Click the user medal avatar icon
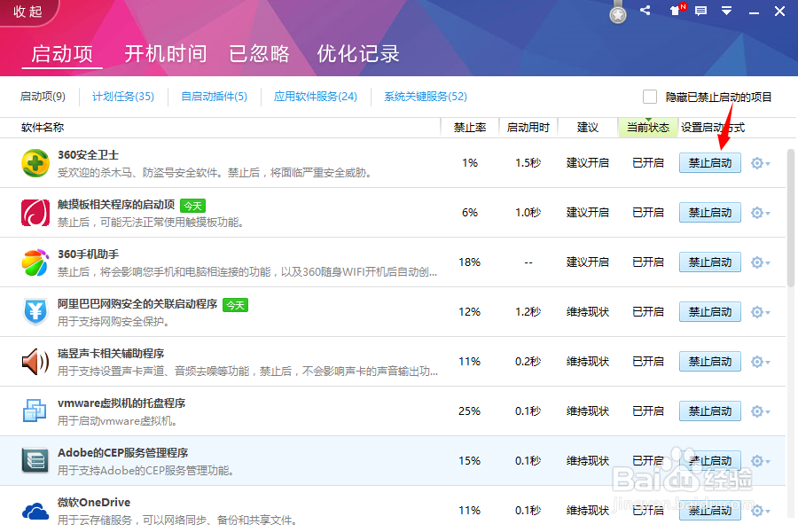 617,13
